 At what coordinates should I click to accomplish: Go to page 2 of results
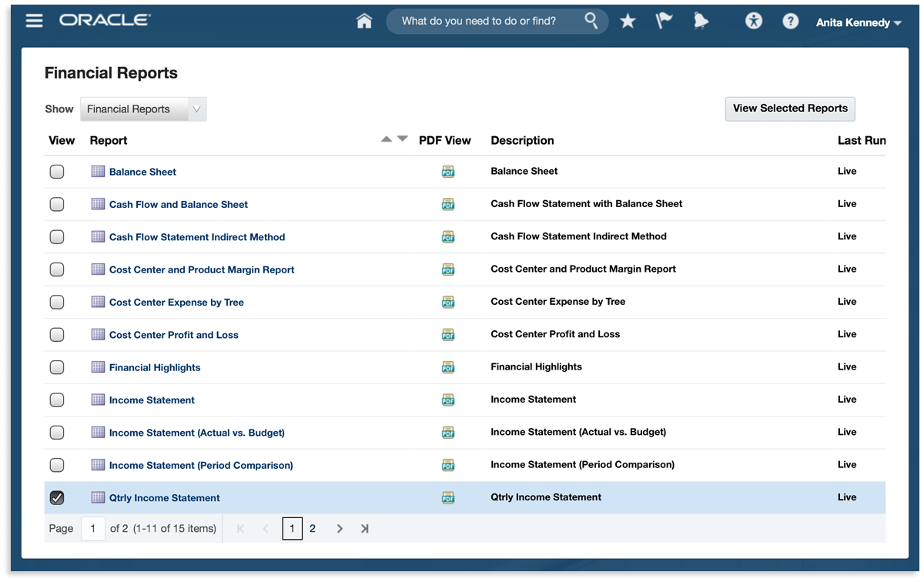(x=313, y=529)
